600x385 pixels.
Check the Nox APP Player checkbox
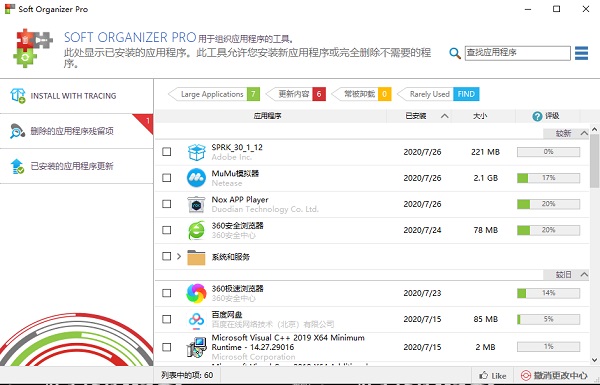[x=166, y=204]
